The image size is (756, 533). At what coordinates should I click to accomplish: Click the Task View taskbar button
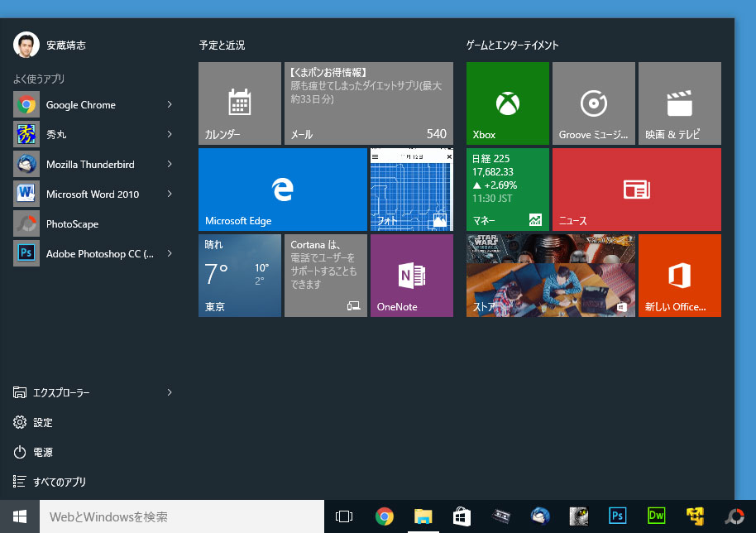pos(344,516)
